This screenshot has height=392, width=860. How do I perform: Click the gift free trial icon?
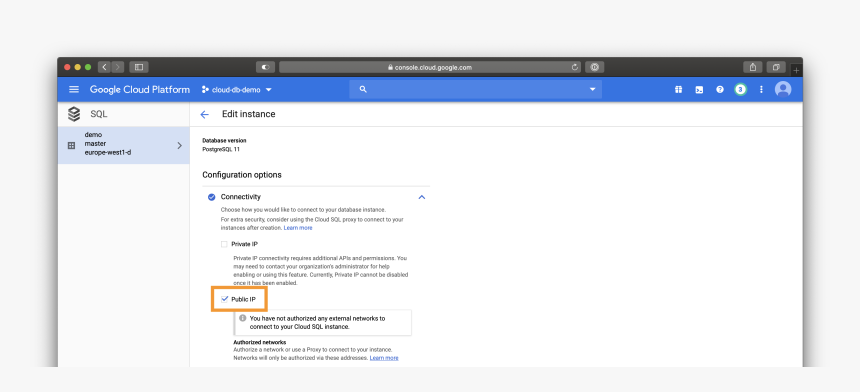(678, 89)
